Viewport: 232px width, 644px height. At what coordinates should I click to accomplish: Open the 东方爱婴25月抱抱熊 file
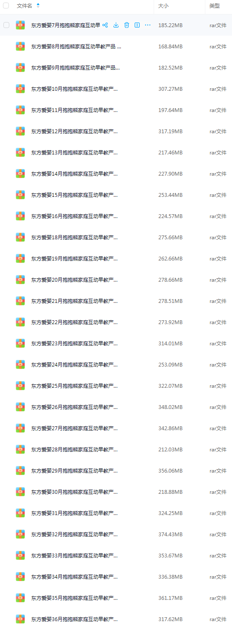(x=75, y=386)
